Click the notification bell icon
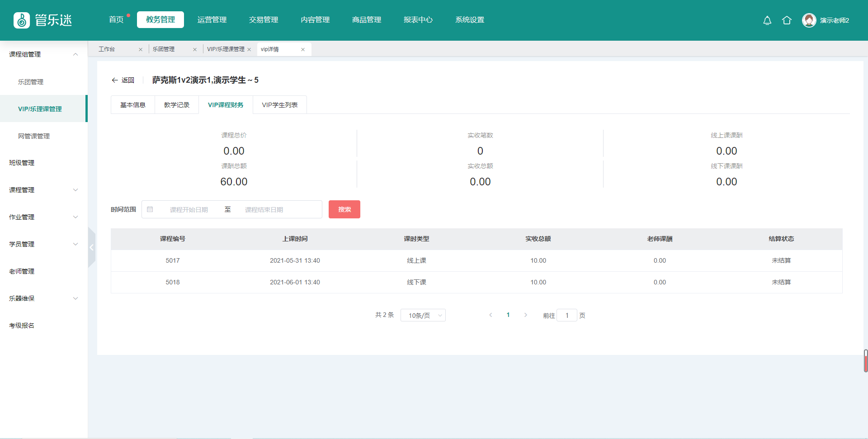 (767, 20)
